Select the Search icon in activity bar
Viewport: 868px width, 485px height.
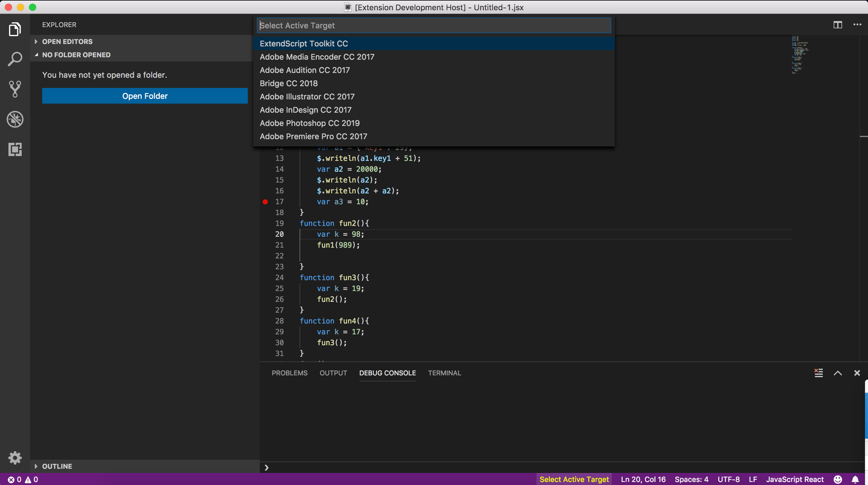[x=15, y=59]
